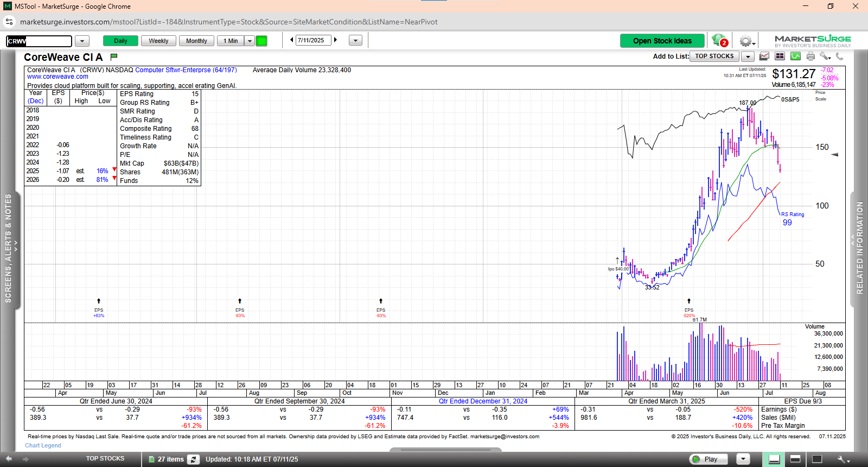
Task: Open the Qtr Ended December 31, 2024 link
Action: click(483, 401)
